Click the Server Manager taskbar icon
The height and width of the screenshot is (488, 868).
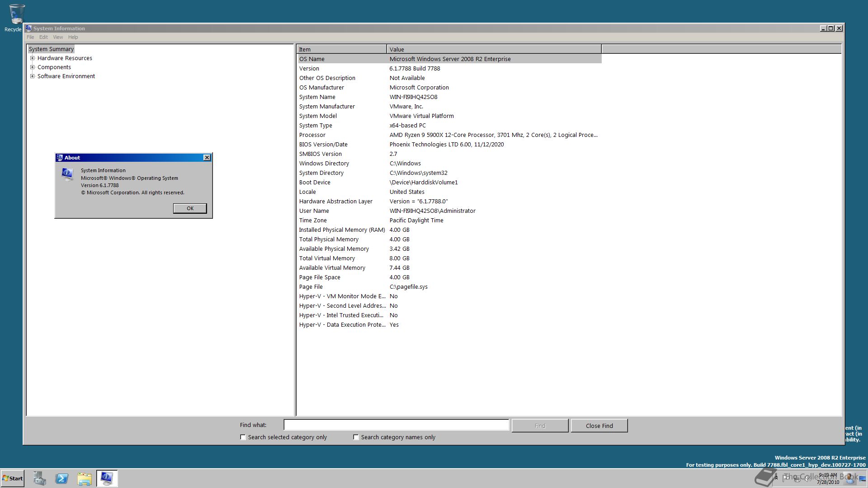[39, 478]
